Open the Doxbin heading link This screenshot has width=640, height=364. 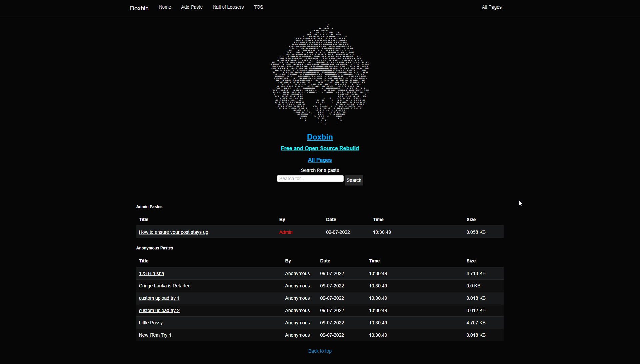(x=320, y=137)
